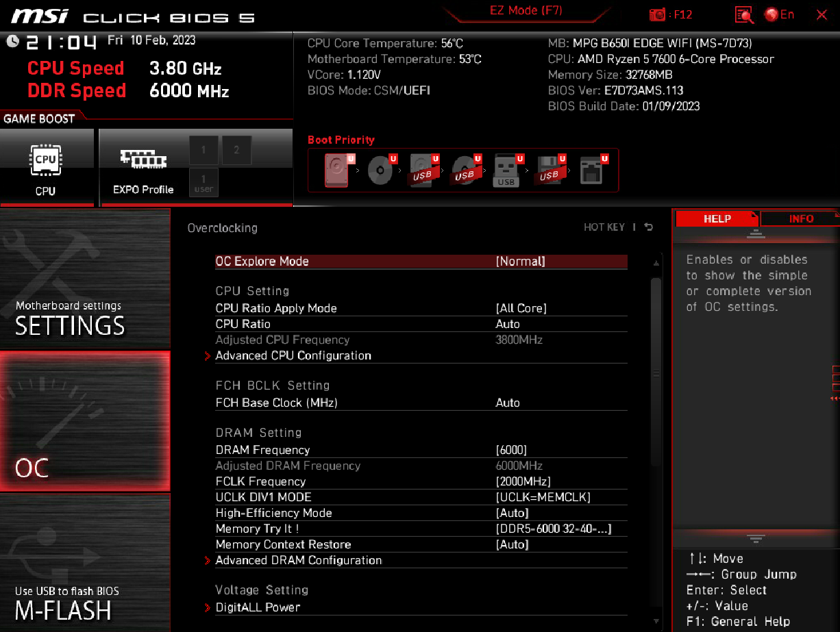Click the HOT KEY label

pyautogui.click(x=604, y=227)
